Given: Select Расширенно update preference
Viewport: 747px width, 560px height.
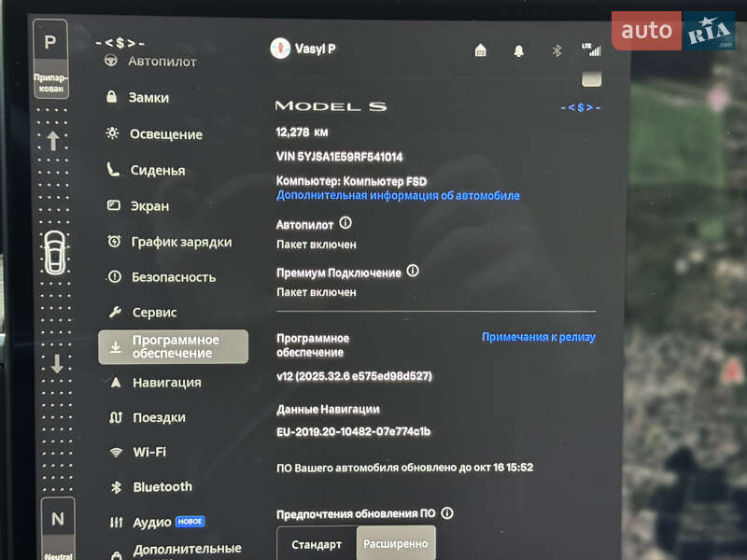Looking at the screenshot, I should tap(396, 544).
